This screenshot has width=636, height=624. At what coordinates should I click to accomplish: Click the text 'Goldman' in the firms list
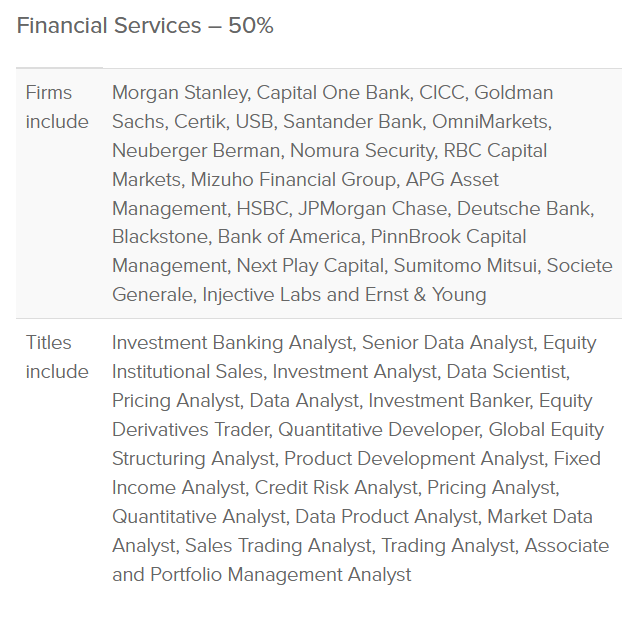514,93
